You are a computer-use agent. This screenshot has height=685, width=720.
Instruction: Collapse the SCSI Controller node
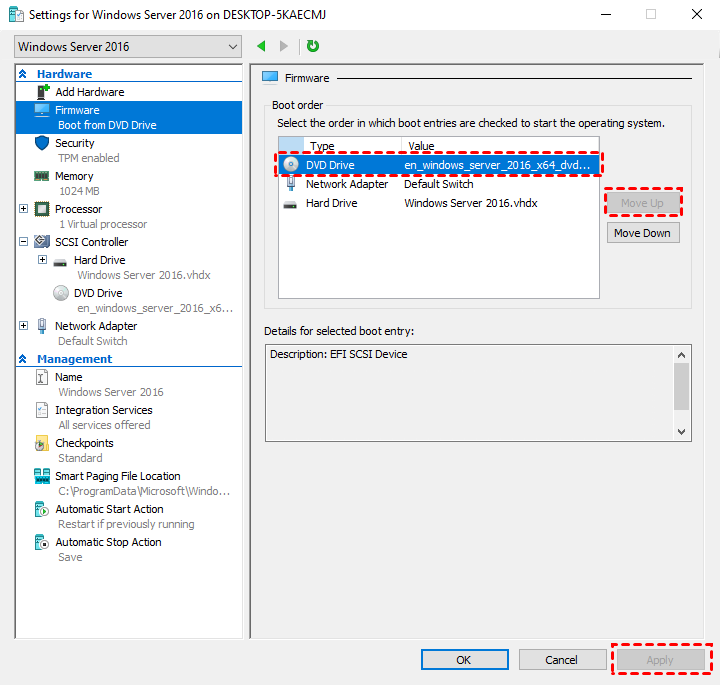tap(23, 241)
